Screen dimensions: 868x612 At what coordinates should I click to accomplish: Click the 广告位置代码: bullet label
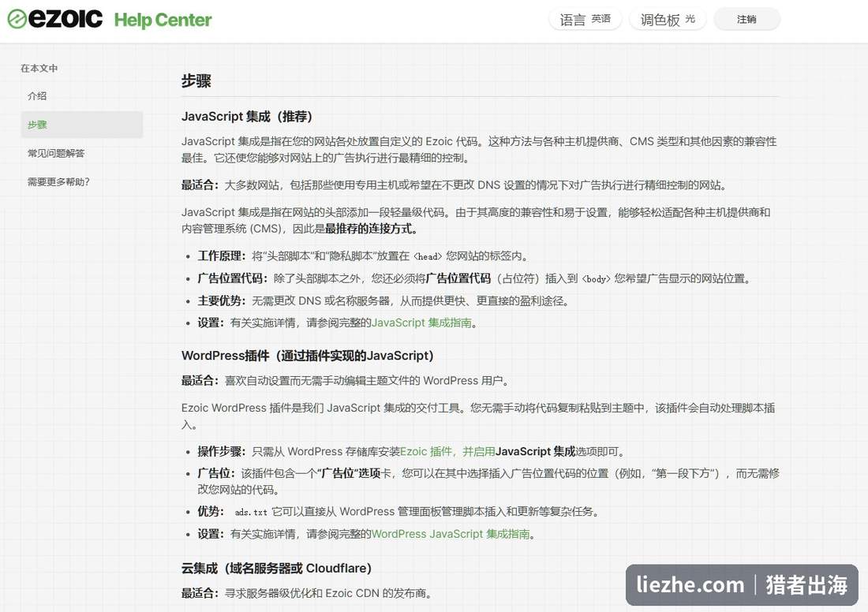click(x=233, y=278)
